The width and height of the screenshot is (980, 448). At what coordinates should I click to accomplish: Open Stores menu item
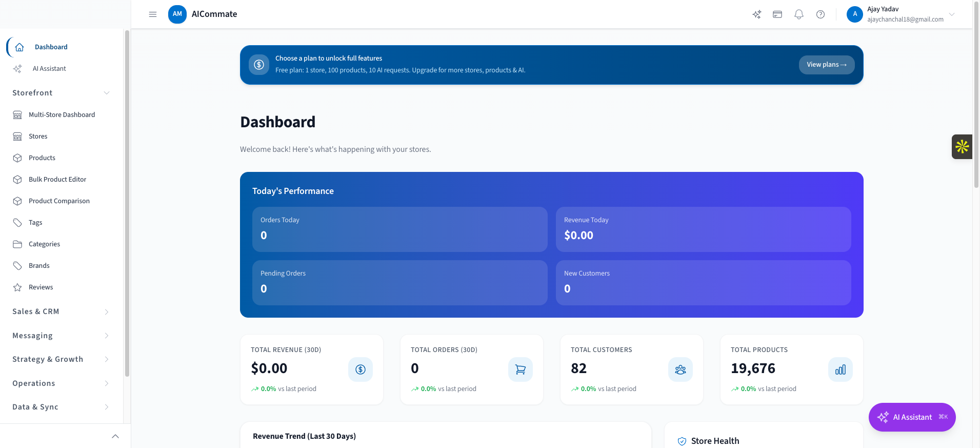coord(38,137)
